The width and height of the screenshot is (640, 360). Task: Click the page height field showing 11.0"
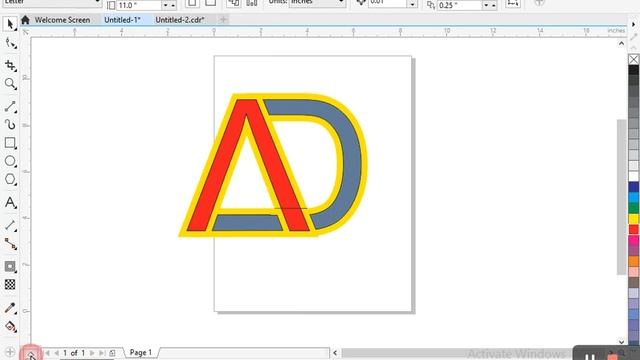click(138, 5)
